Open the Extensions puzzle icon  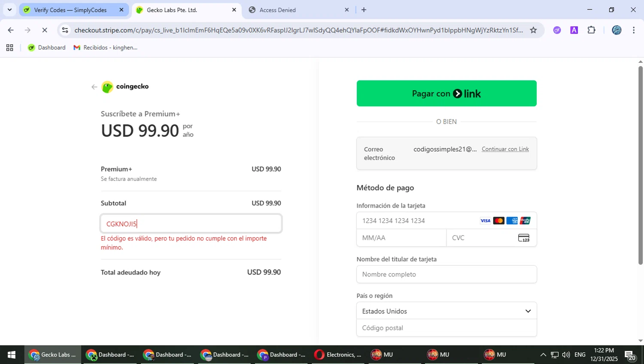[591, 30]
